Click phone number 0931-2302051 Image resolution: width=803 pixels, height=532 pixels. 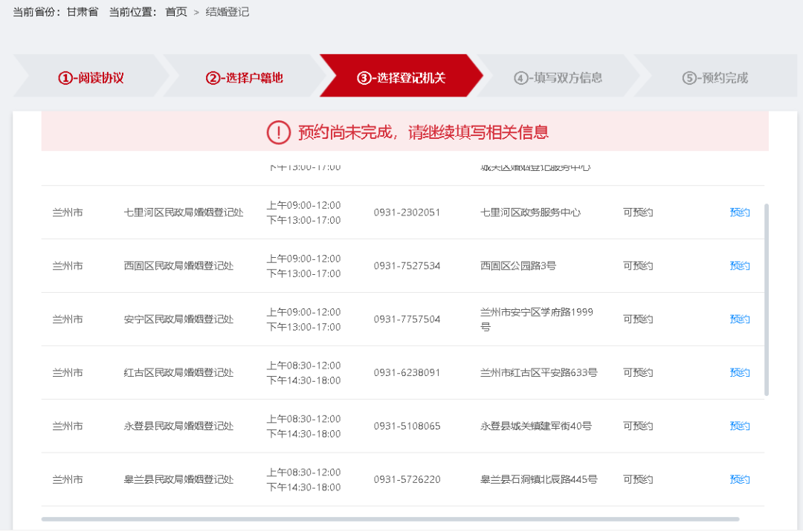click(407, 213)
